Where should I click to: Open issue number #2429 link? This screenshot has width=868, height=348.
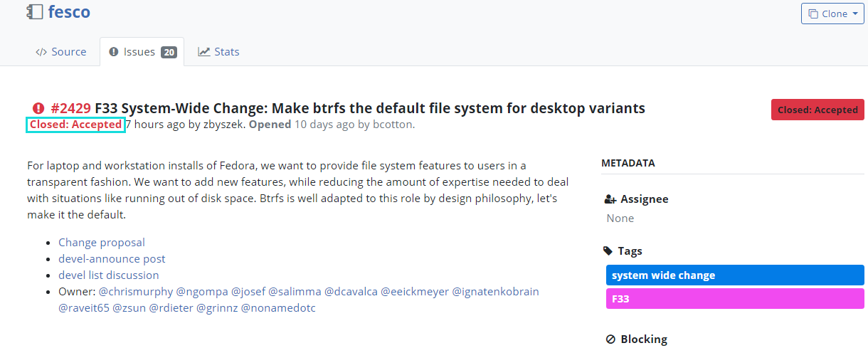pos(70,108)
